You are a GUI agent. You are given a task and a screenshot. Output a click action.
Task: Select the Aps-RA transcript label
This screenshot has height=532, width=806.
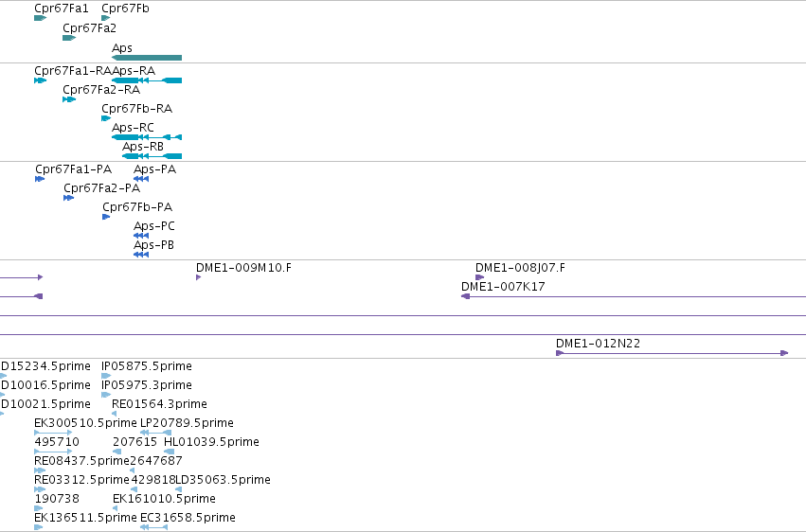(x=134, y=70)
